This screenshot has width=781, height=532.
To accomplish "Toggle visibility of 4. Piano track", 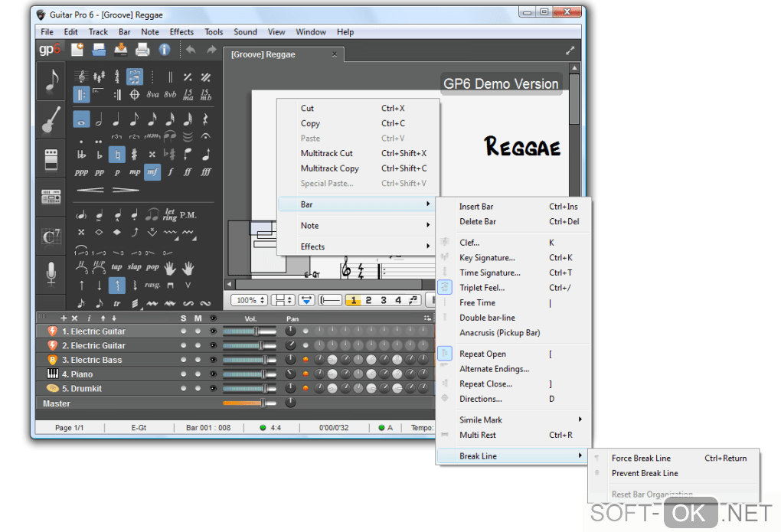I will 213,374.
